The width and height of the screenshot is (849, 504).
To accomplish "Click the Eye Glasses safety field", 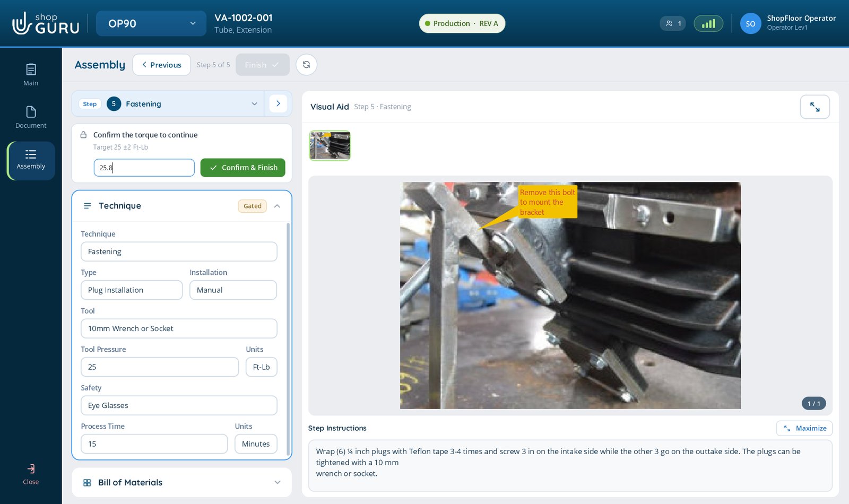I will pos(179,405).
